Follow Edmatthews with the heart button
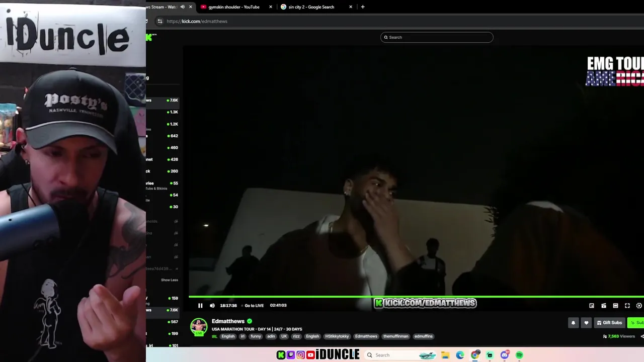 (x=586, y=323)
